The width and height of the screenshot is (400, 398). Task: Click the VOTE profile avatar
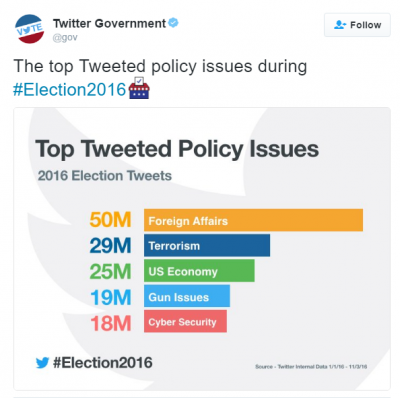[29, 29]
